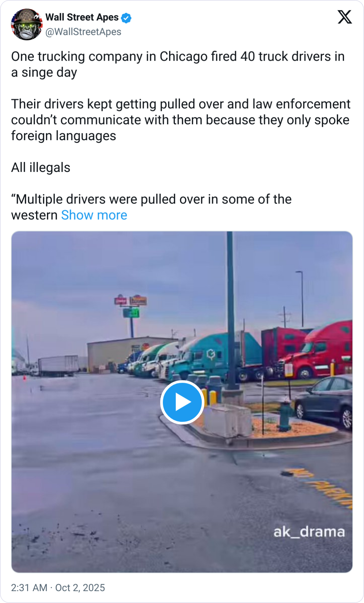The width and height of the screenshot is (364, 603).
Task: Open the Wall Street Apes profile avatar
Action: click(27, 24)
